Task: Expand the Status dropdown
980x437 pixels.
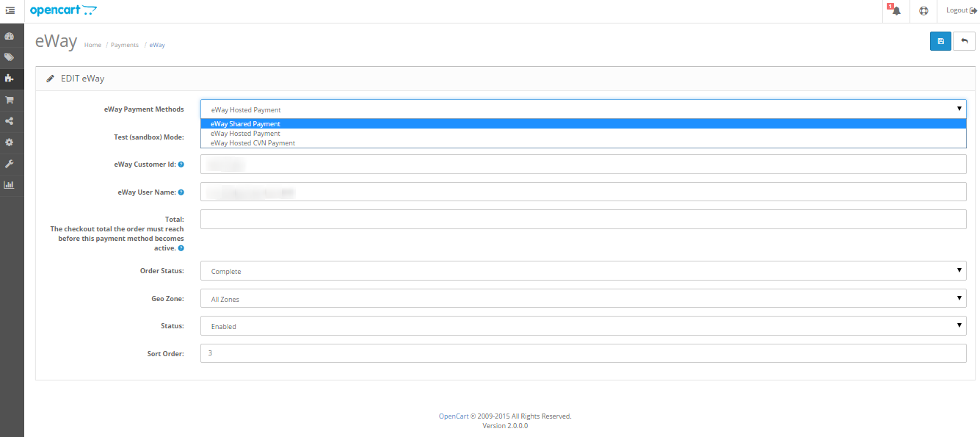Action: (x=583, y=326)
